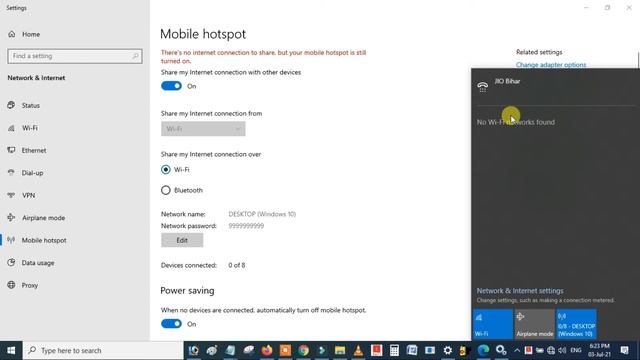Click the Data usage pie icon

[11, 262]
